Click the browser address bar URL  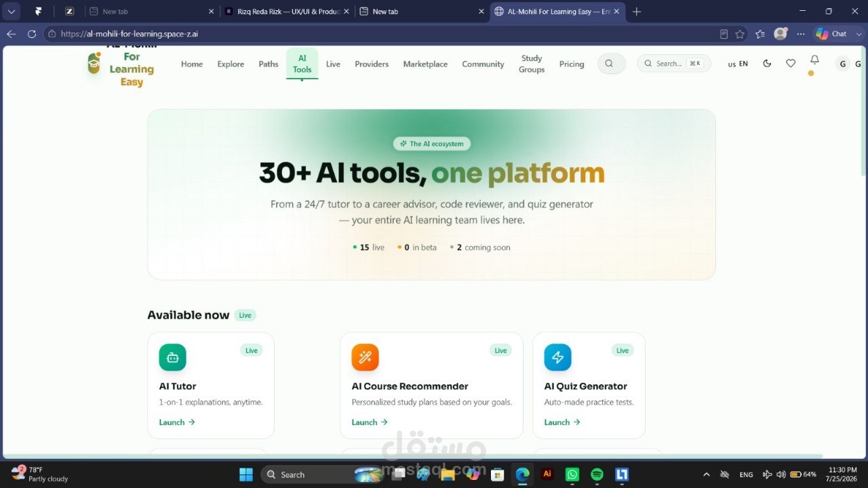[x=129, y=34]
